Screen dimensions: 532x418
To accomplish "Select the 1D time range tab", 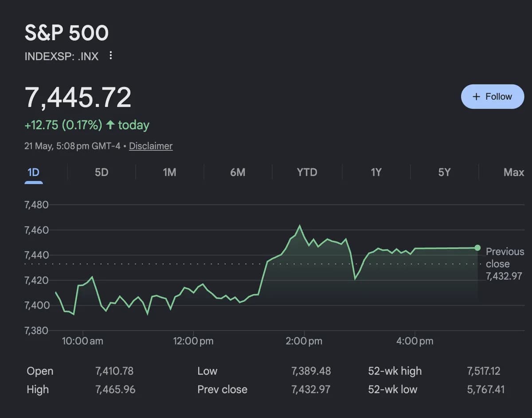I will (x=33, y=172).
